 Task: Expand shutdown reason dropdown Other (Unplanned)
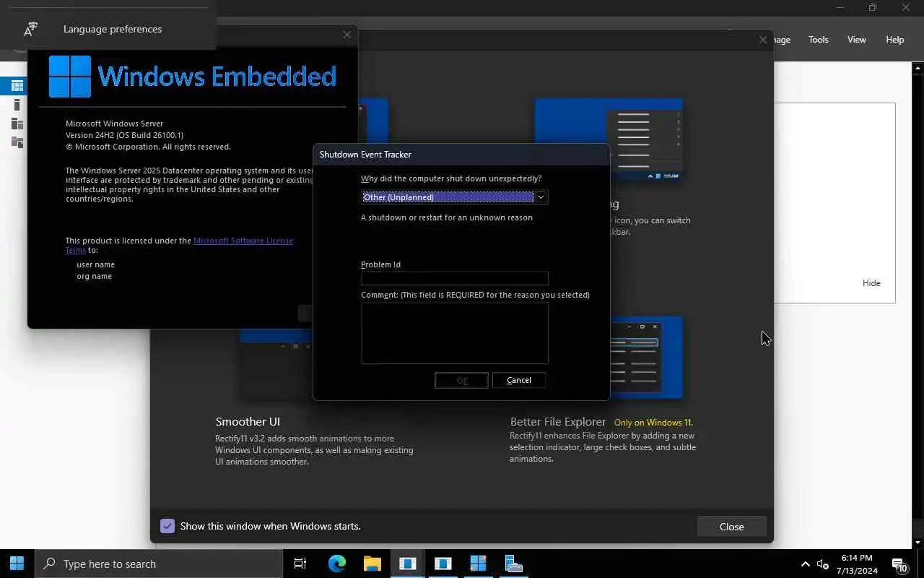pos(541,197)
